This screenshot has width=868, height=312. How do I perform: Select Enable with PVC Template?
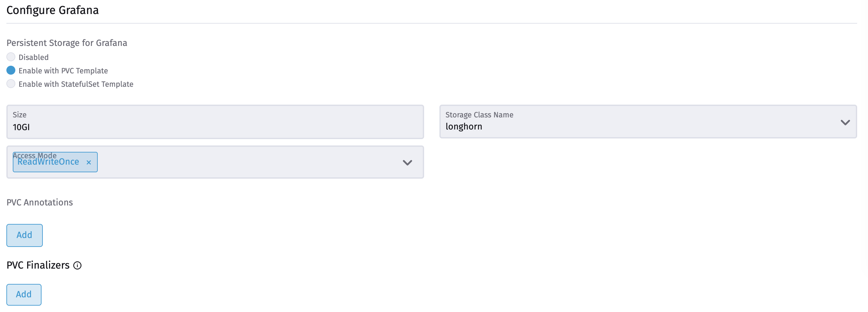coord(11,70)
